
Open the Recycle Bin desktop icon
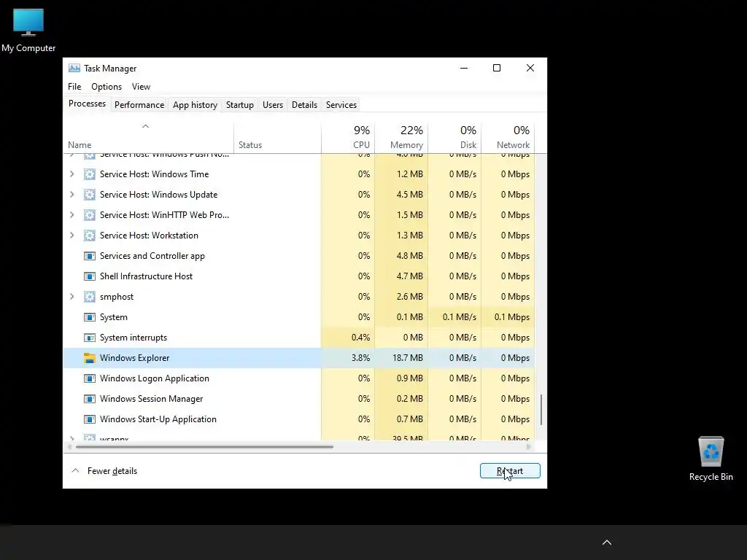[711, 459]
